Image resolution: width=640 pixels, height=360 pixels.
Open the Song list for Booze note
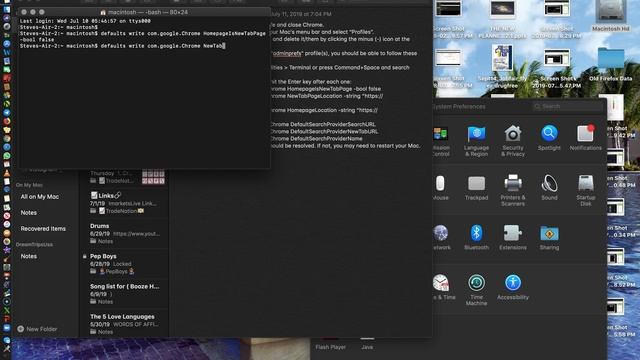pyautogui.click(x=125, y=293)
